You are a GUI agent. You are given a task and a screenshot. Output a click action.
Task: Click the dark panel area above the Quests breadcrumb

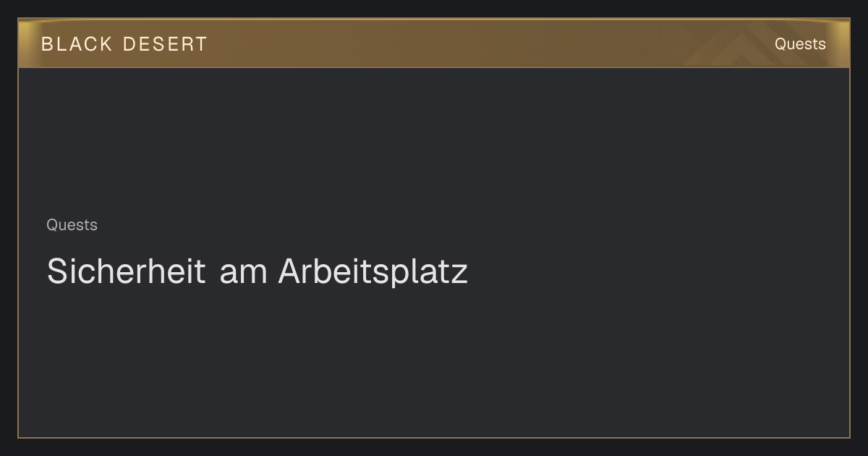tap(434, 138)
